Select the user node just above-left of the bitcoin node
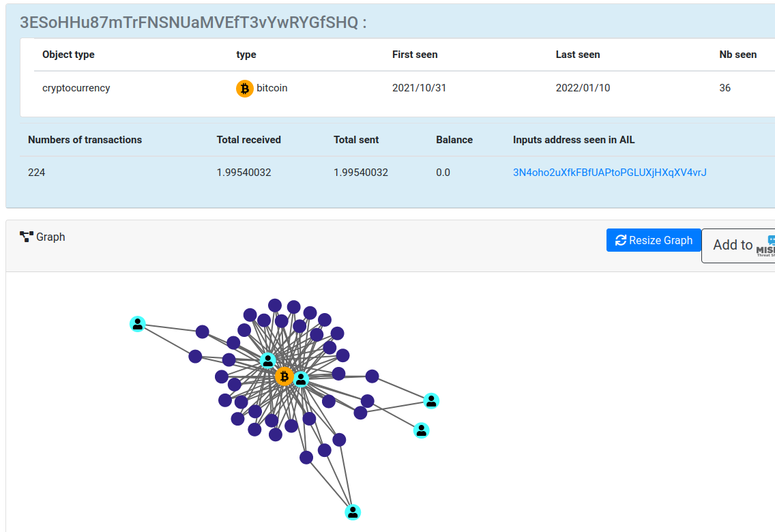 tap(268, 361)
